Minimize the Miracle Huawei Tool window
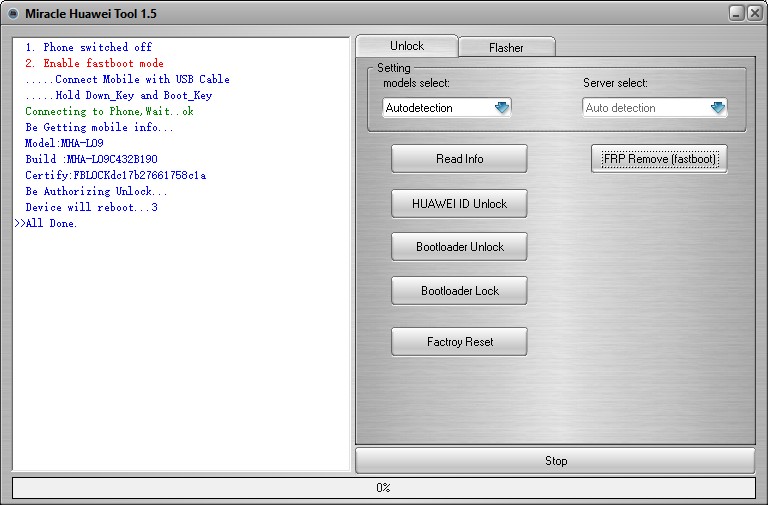 pos(737,13)
